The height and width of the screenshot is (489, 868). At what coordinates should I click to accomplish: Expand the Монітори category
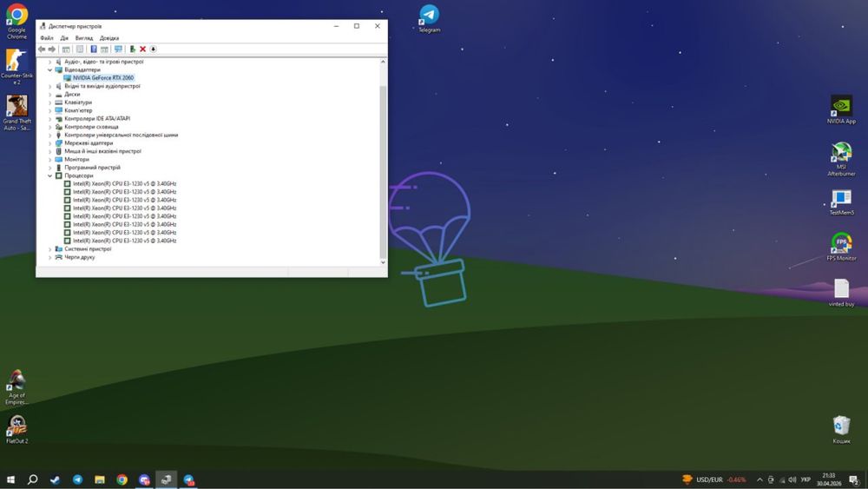point(49,160)
